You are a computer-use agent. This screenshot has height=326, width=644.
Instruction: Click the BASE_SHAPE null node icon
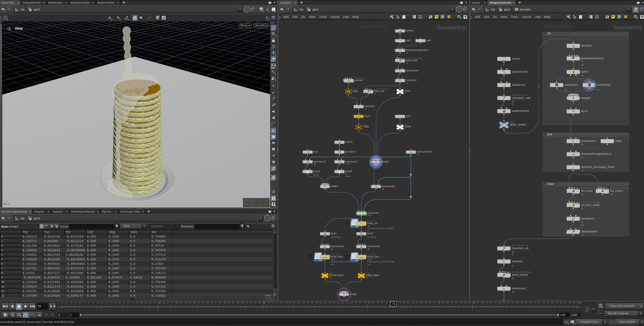point(504,125)
